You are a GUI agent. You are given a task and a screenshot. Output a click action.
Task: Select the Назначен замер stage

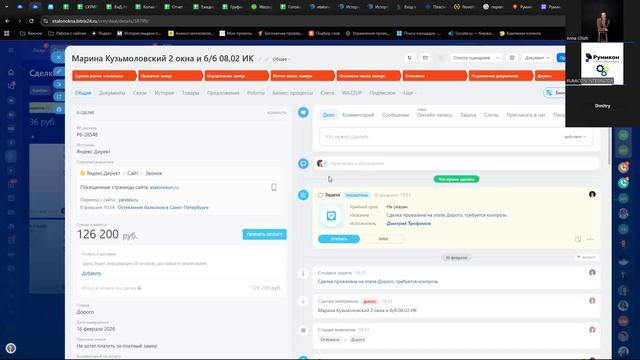[170, 76]
